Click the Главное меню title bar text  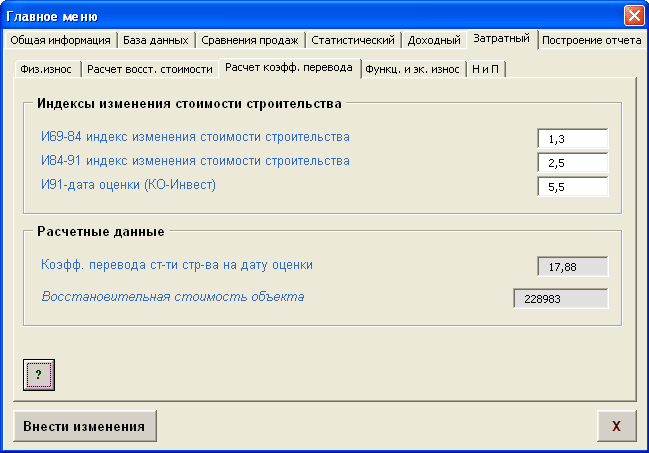(52, 17)
